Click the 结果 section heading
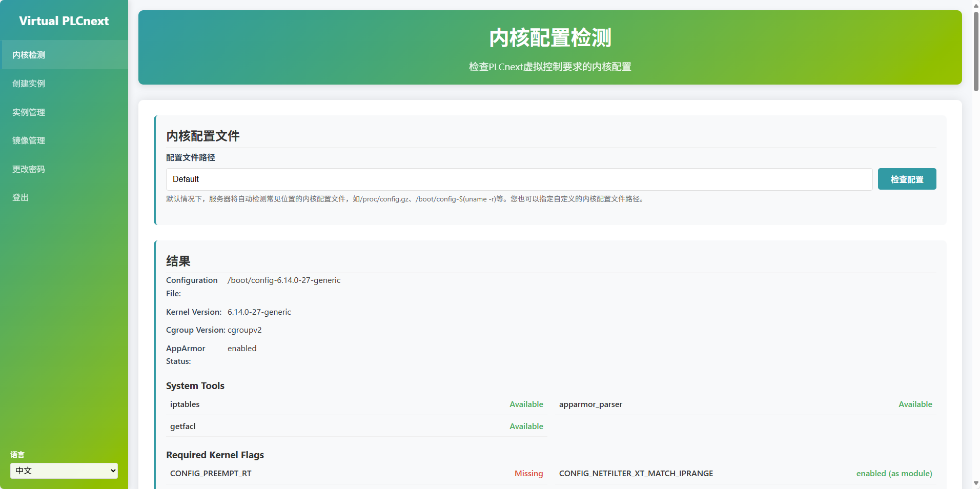The width and height of the screenshot is (980, 489). (178, 261)
